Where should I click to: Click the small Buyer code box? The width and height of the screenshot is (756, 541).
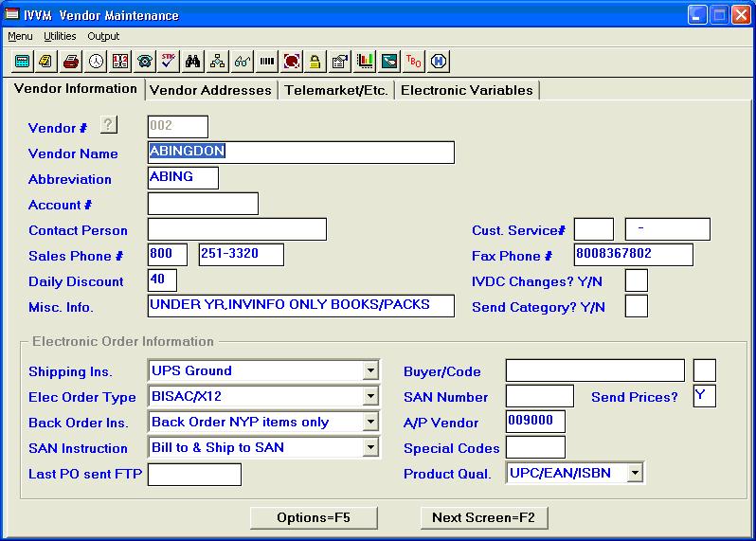(705, 370)
